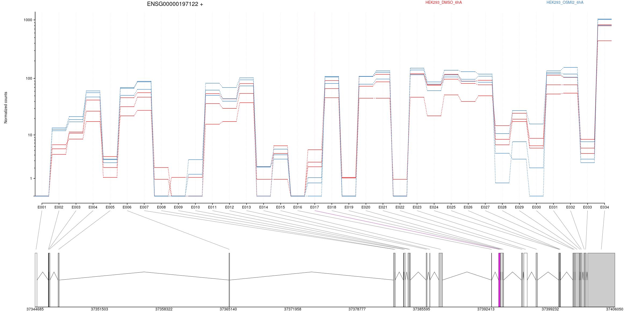The width and height of the screenshot is (644, 322).
Task: Select exon label E019
Action: [349, 207]
